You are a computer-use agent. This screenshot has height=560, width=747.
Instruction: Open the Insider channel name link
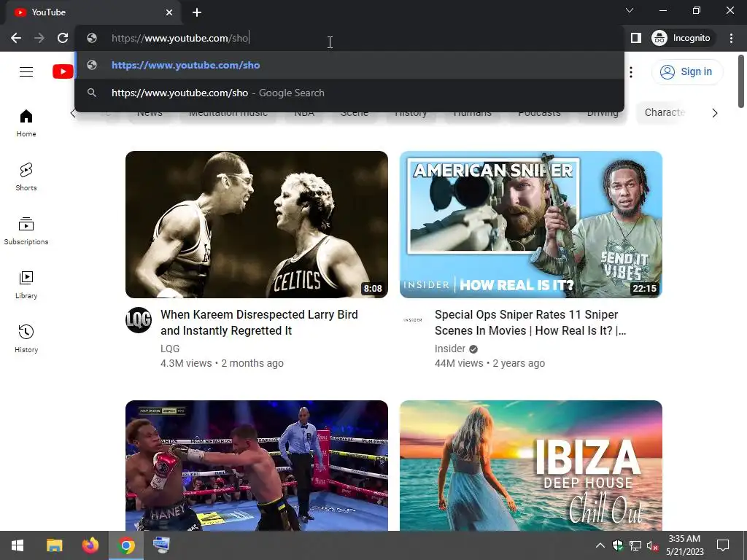coord(449,349)
